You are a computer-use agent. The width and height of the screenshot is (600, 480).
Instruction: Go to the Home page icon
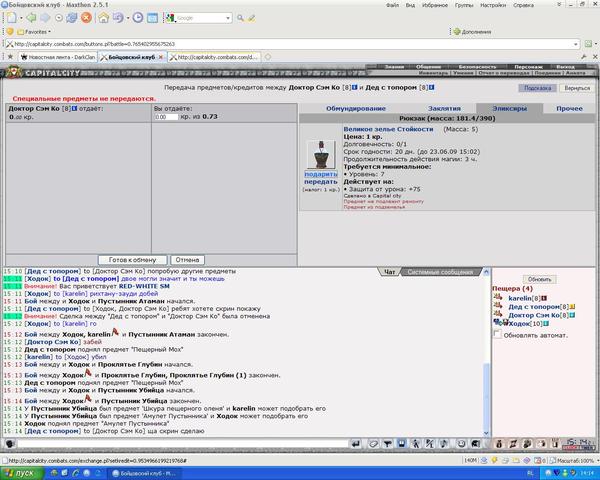pos(103,18)
